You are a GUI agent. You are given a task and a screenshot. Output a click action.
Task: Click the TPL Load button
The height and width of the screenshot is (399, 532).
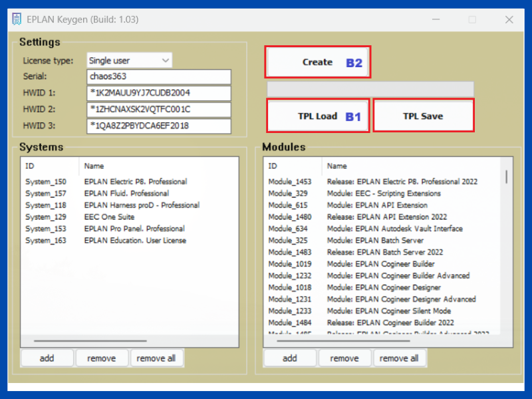tap(318, 116)
